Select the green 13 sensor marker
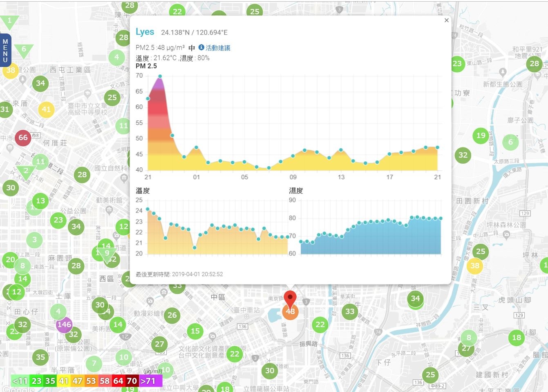Image resolution: width=548 pixels, height=392 pixels. [40, 200]
